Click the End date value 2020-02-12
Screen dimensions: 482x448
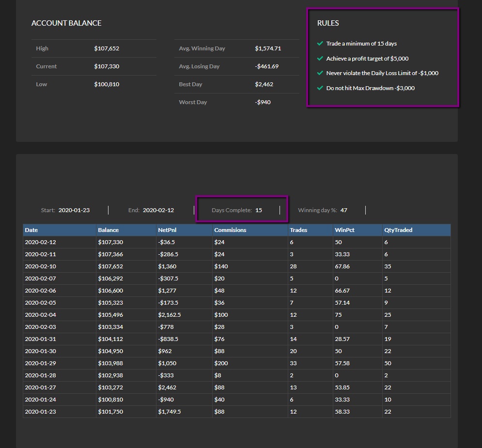click(158, 210)
